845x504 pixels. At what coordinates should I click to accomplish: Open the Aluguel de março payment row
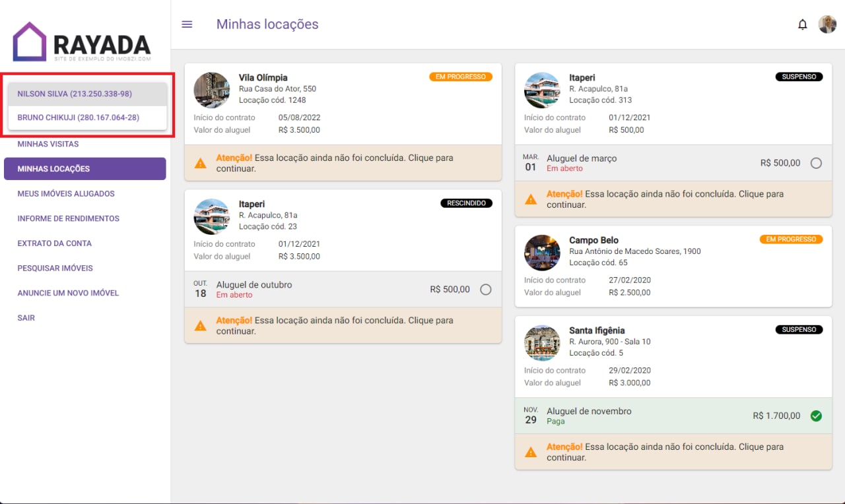pos(673,163)
